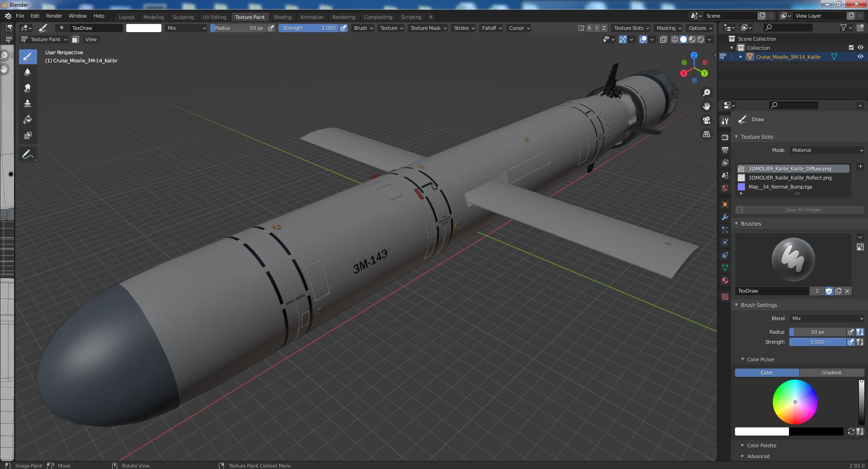Click the zoom viewport magnifier icon

[706, 93]
